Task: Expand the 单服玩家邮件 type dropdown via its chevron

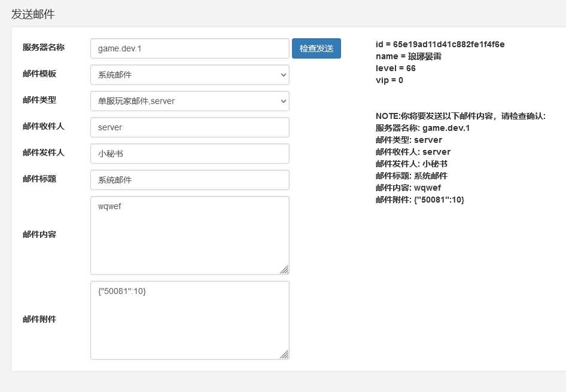Action: point(282,101)
